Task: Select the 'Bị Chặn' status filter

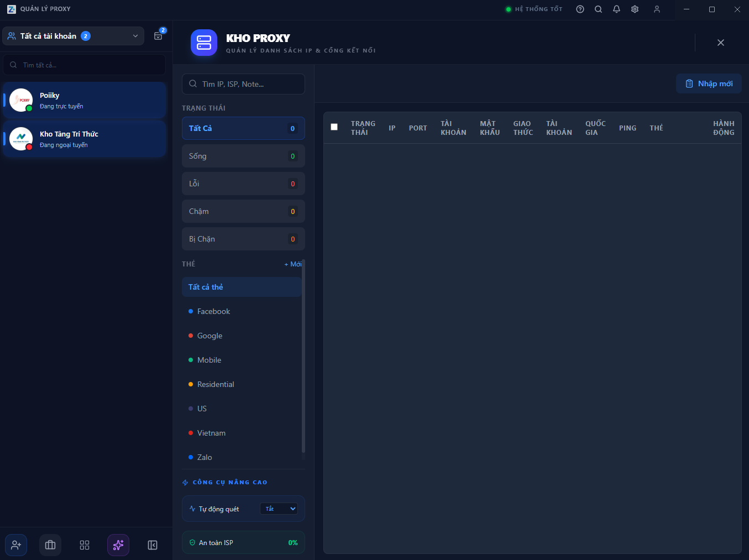Action: tap(243, 239)
